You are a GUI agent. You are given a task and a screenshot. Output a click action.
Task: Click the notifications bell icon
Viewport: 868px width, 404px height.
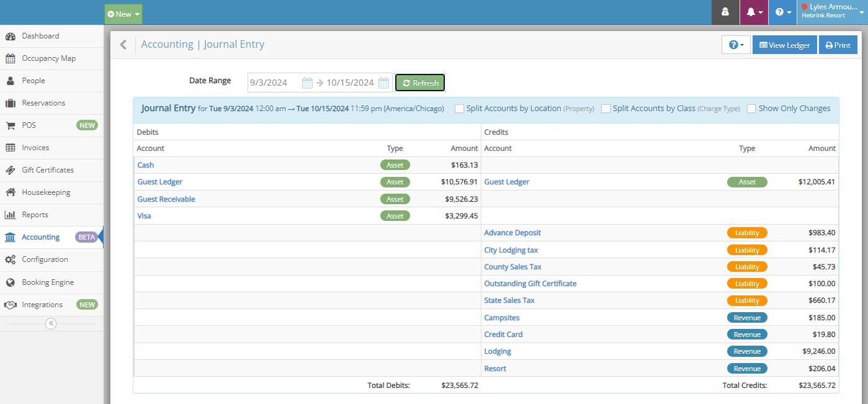[x=754, y=12]
